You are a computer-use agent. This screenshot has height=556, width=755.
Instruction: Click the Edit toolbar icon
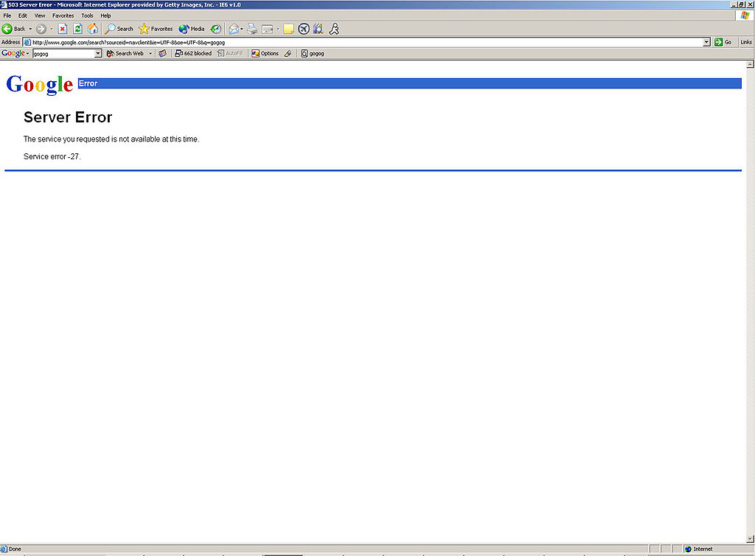(x=267, y=29)
